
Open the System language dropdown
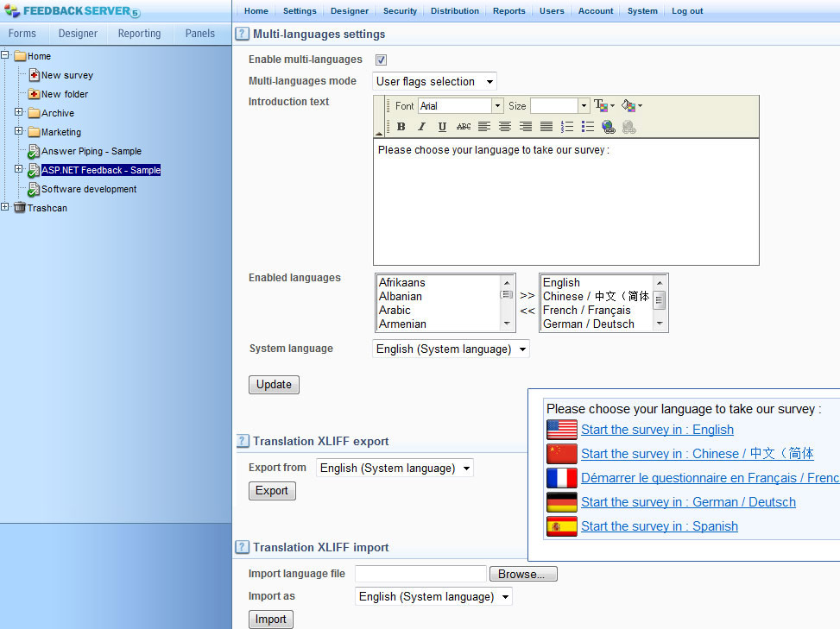[x=451, y=349]
